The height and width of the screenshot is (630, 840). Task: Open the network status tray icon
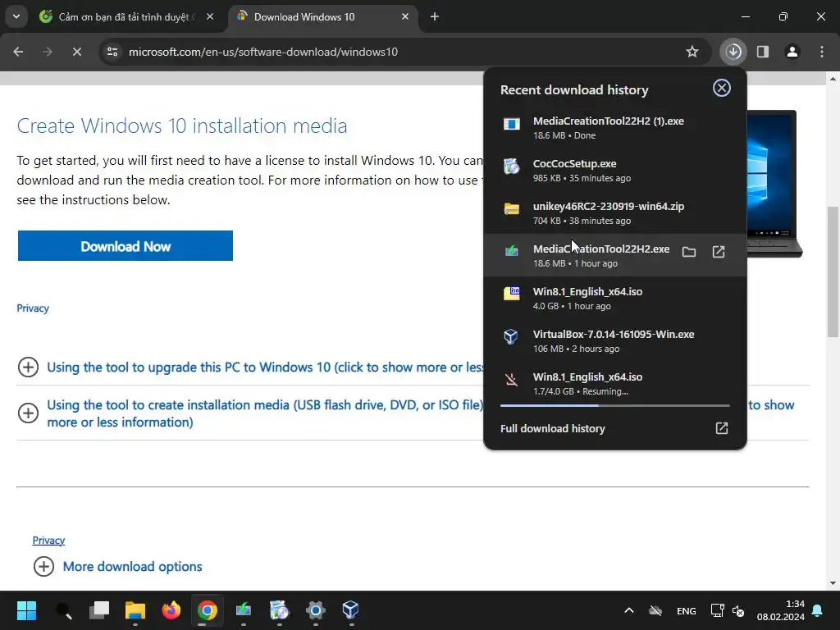[x=717, y=610]
